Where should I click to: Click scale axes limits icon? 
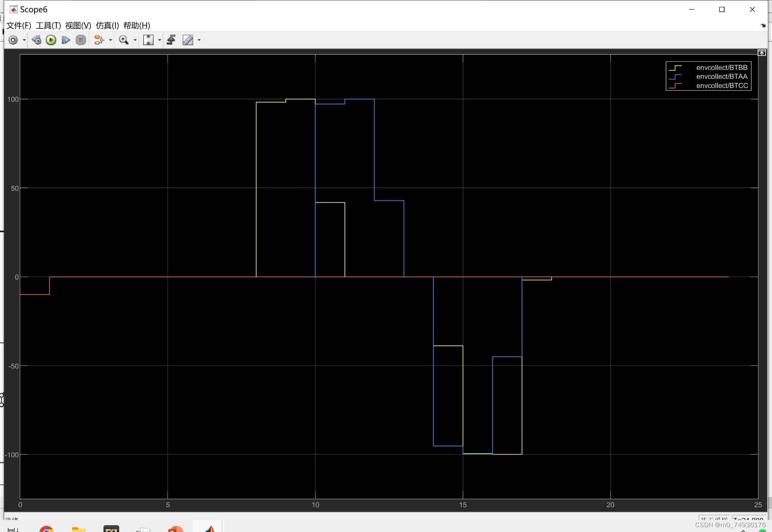point(148,40)
